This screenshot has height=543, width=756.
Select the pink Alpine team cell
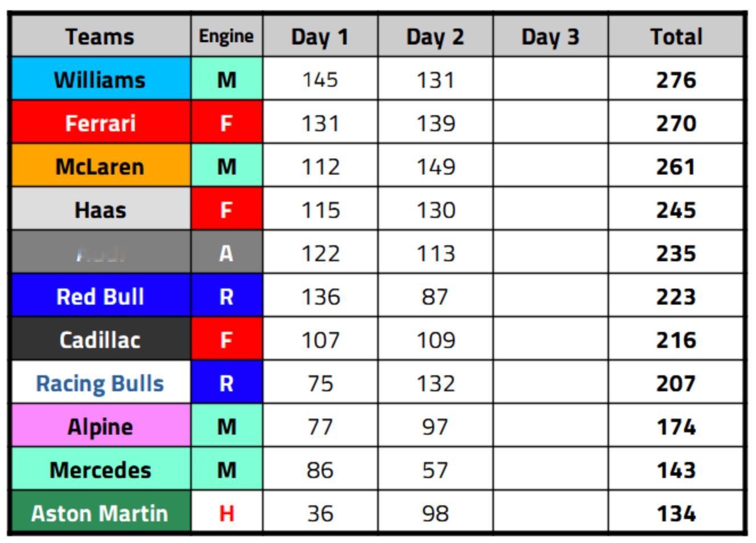pyautogui.click(x=100, y=426)
